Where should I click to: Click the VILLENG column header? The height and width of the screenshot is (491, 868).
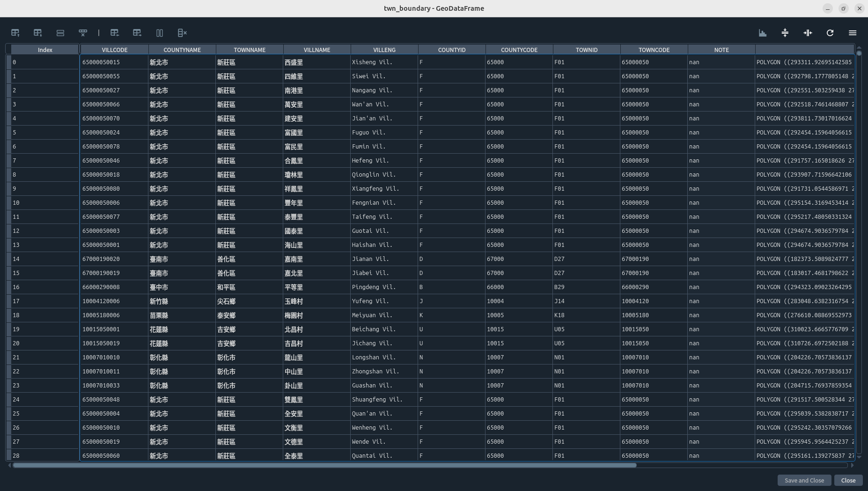pyautogui.click(x=384, y=50)
